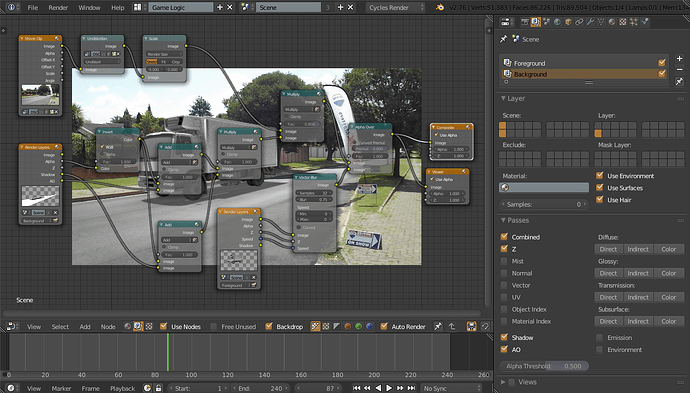Open the Particles properties tab icon
The image size is (690, 393).
click(634, 22)
